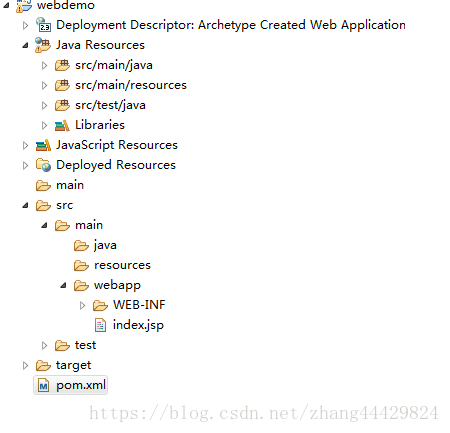This screenshot has width=450, height=433.
Task: Select the pom.xml file name
Action: point(81,385)
